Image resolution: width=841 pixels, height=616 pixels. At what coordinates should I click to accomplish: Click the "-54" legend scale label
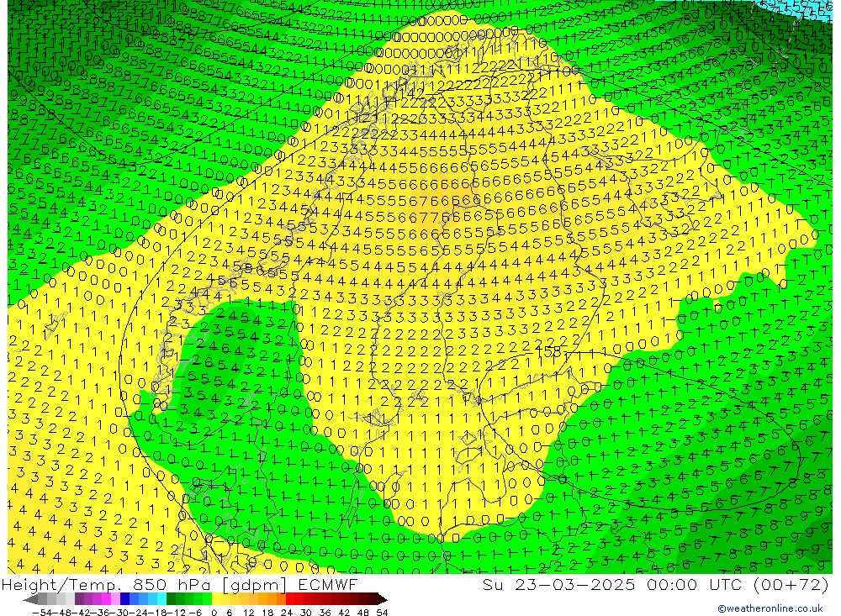tap(43, 613)
